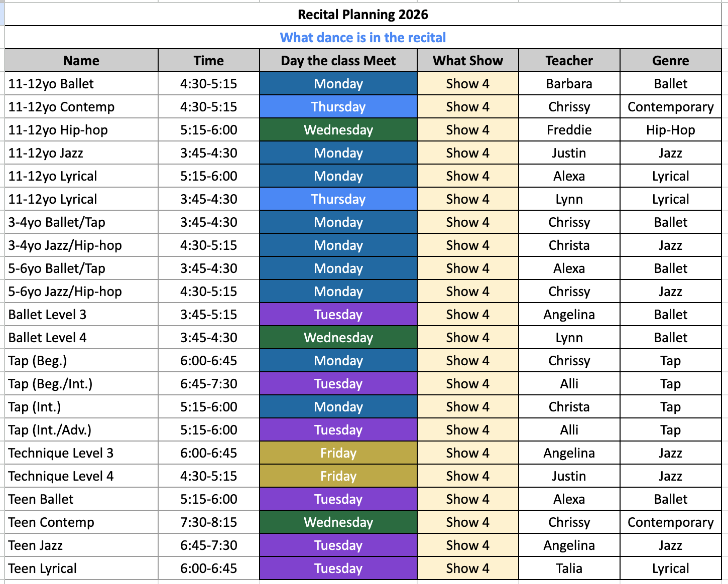The height and width of the screenshot is (584, 728).
Task: Select the "3:45-5:15" time cell
Action: [x=208, y=315]
